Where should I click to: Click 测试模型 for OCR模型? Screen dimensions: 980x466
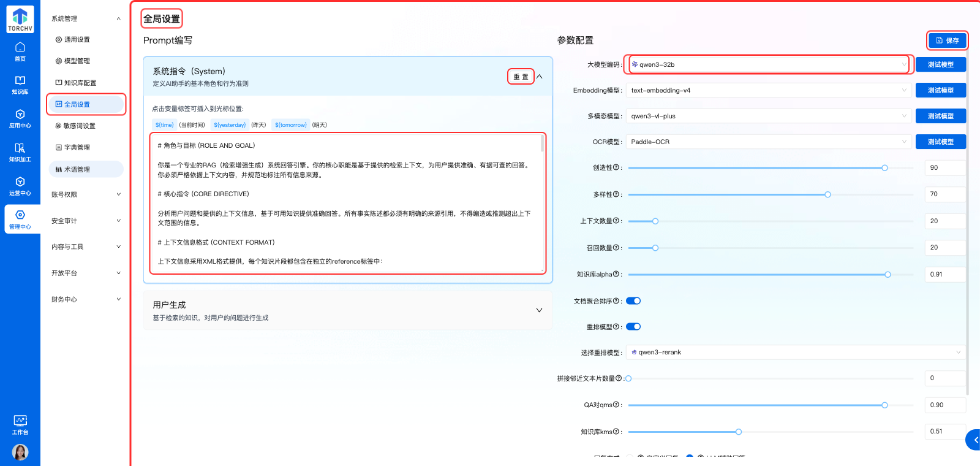point(940,142)
